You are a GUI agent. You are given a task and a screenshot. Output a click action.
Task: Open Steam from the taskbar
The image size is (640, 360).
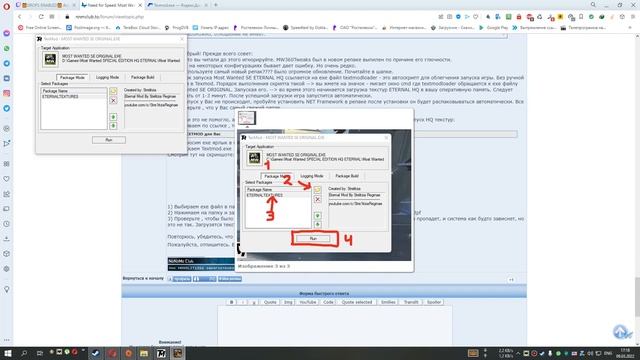tap(96, 353)
